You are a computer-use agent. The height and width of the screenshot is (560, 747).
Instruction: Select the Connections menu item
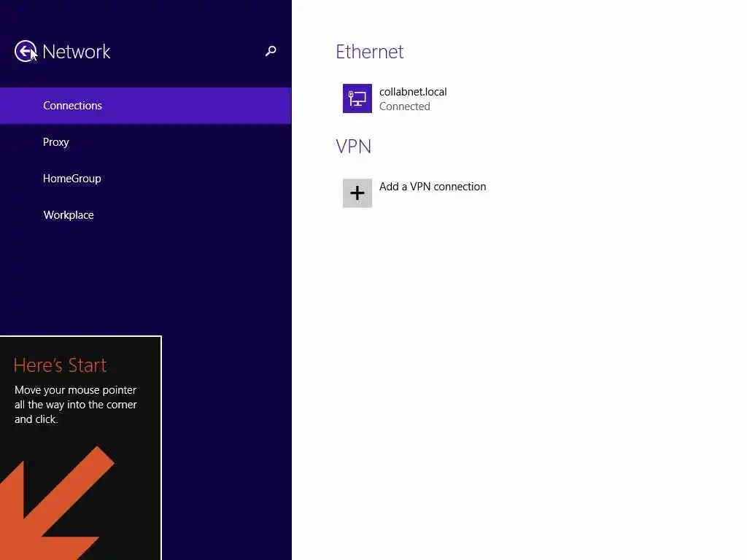pyautogui.click(x=145, y=106)
